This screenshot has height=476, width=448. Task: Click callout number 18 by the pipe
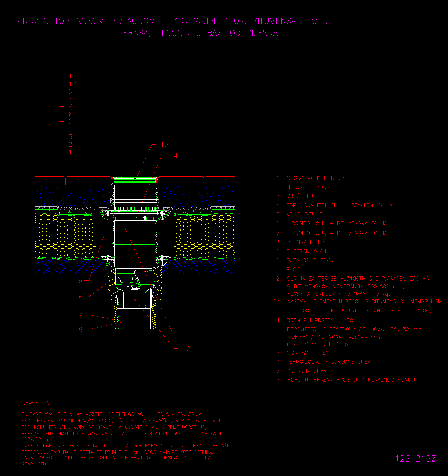click(79, 329)
